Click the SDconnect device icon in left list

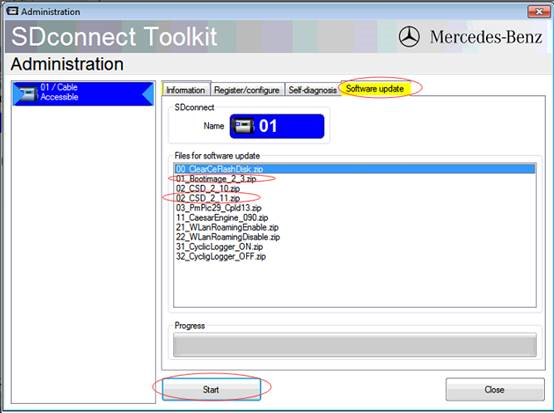pos(28,94)
